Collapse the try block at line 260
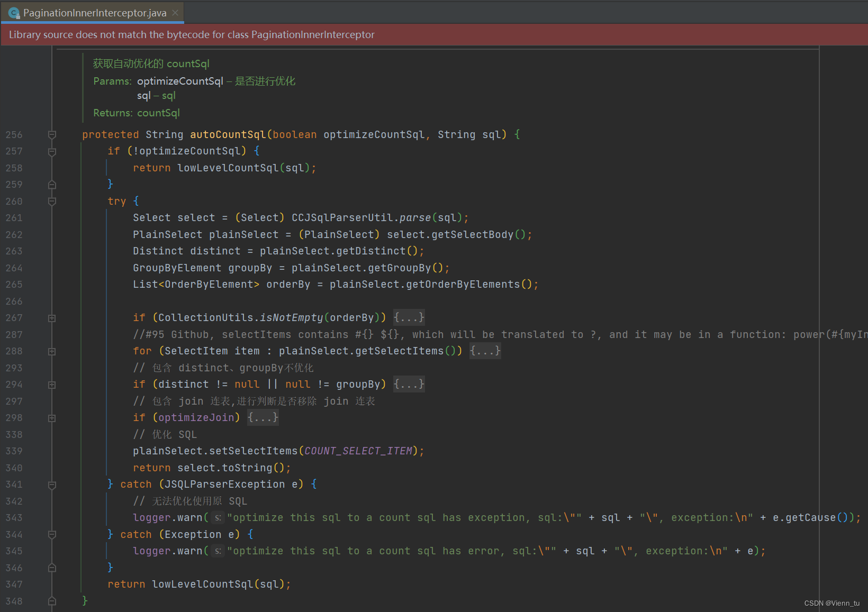 pyautogui.click(x=52, y=202)
